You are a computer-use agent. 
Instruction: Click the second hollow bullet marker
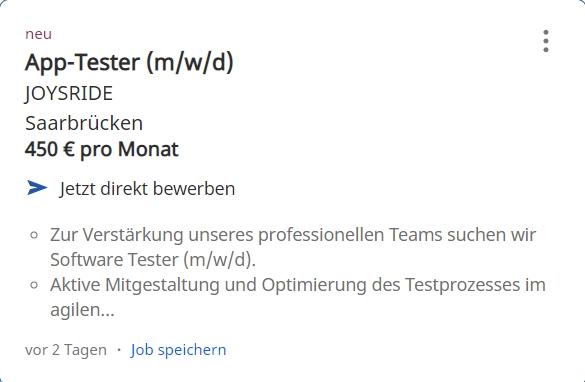coord(34,285)
